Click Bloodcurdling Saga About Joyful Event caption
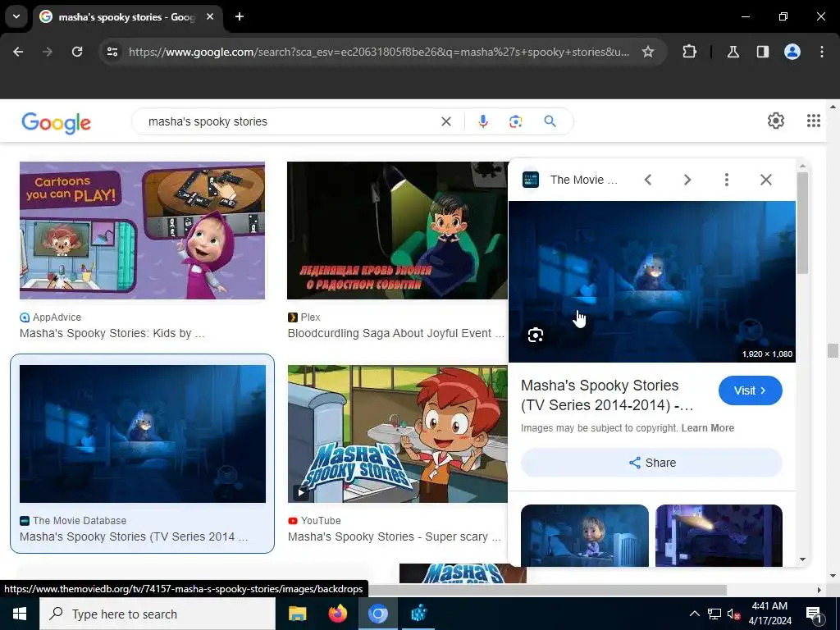The image size is (840, 630). coord(396,333)
